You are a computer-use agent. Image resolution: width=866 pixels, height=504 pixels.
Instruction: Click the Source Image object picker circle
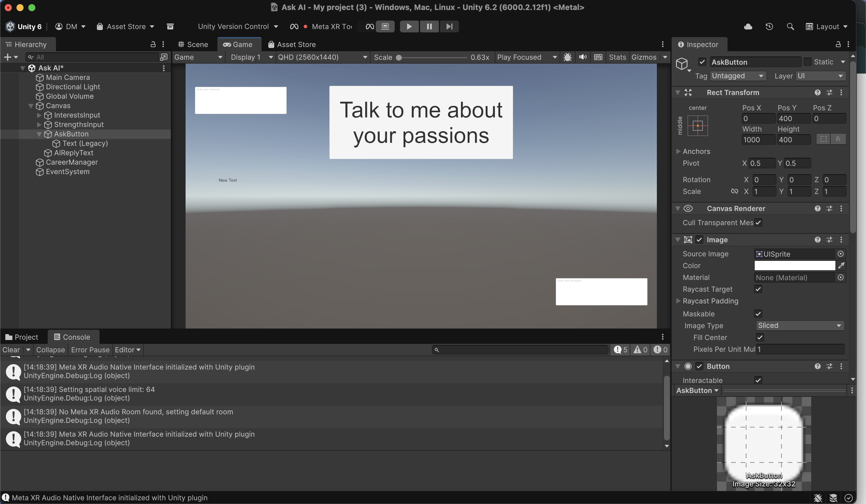pos(840,254)
